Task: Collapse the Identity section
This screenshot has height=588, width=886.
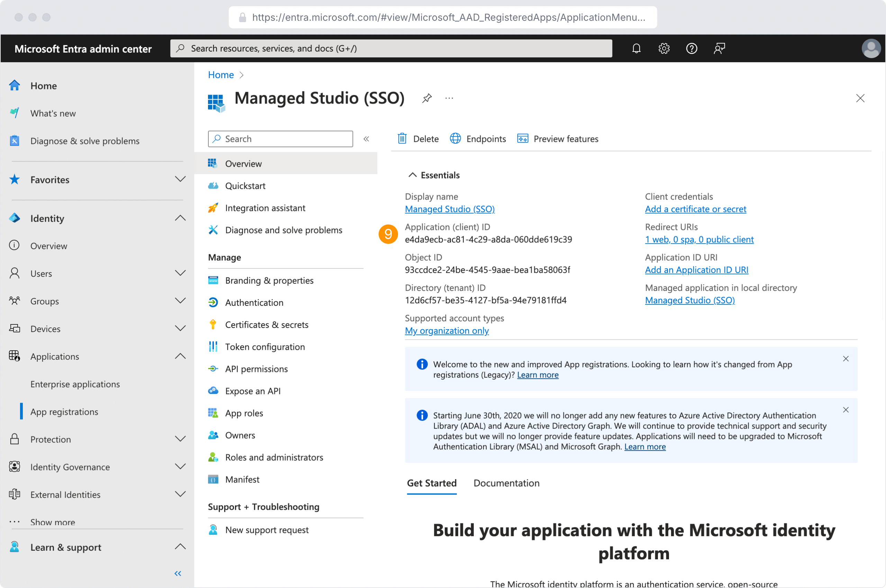Action: click(180, 218)
